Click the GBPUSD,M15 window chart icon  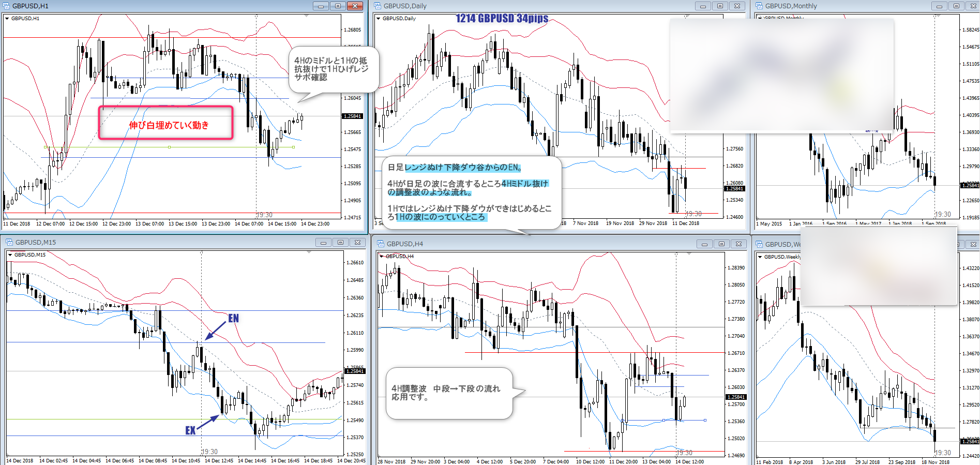coord(9,242)
